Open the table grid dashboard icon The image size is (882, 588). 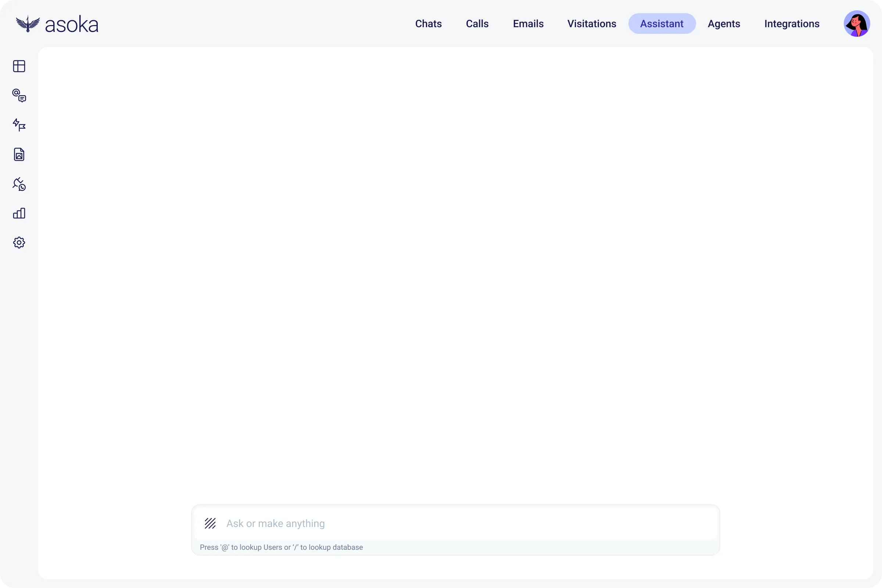19,67
